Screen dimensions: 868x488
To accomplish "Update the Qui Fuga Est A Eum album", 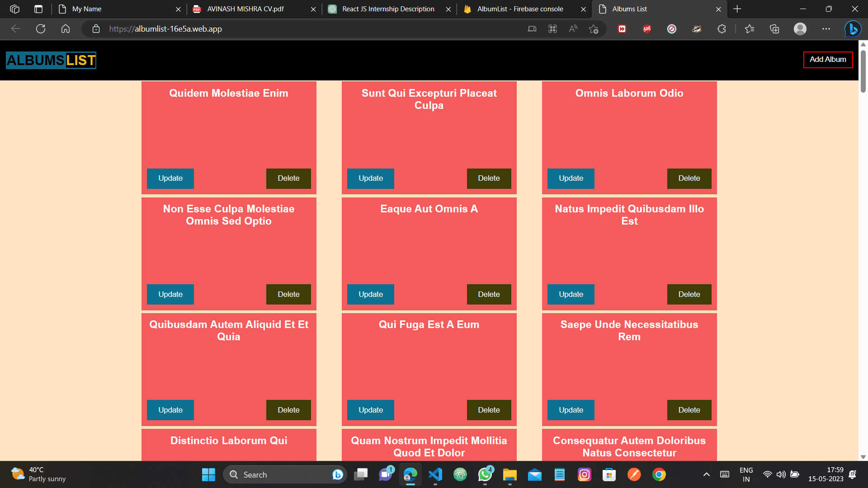I will coord(371,410).
